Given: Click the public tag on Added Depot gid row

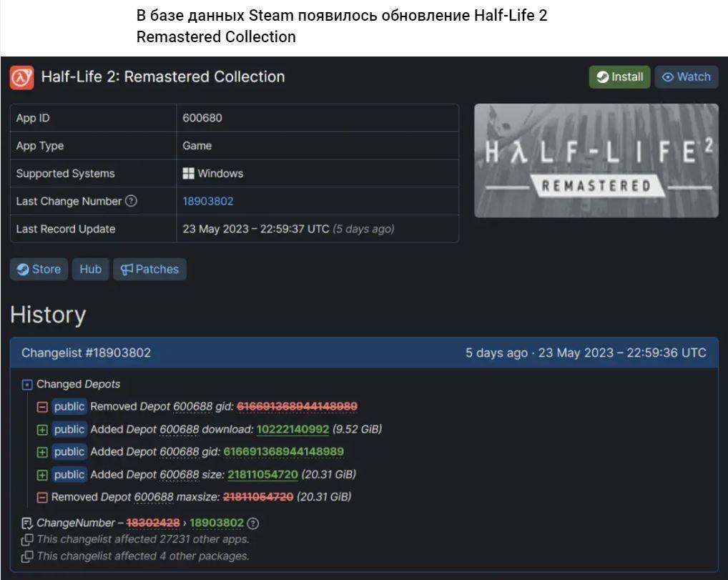Looking at the screenshot, I should [x=69, y=452].
